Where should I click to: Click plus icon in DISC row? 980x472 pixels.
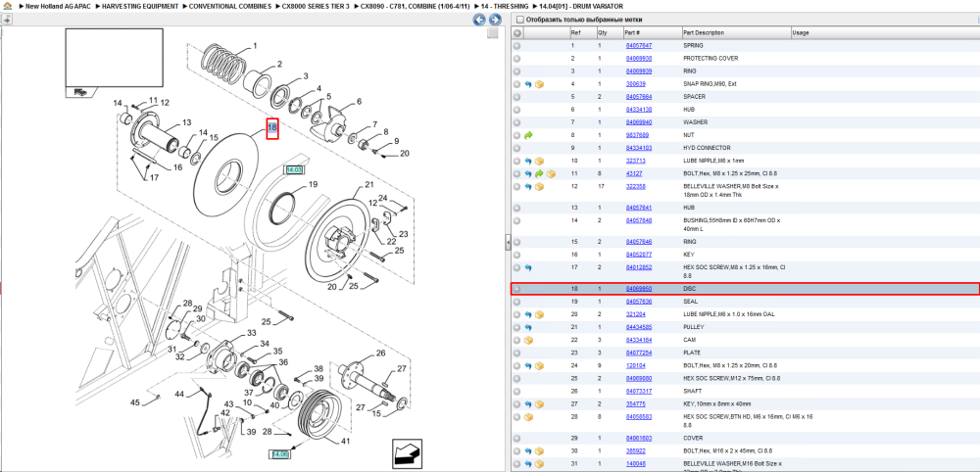(516, 289)
